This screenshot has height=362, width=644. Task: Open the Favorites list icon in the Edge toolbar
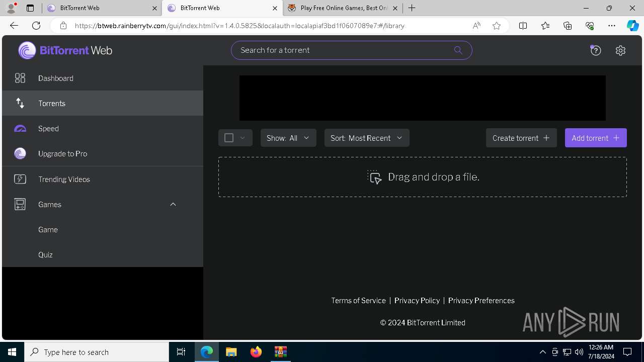(545, 26)
